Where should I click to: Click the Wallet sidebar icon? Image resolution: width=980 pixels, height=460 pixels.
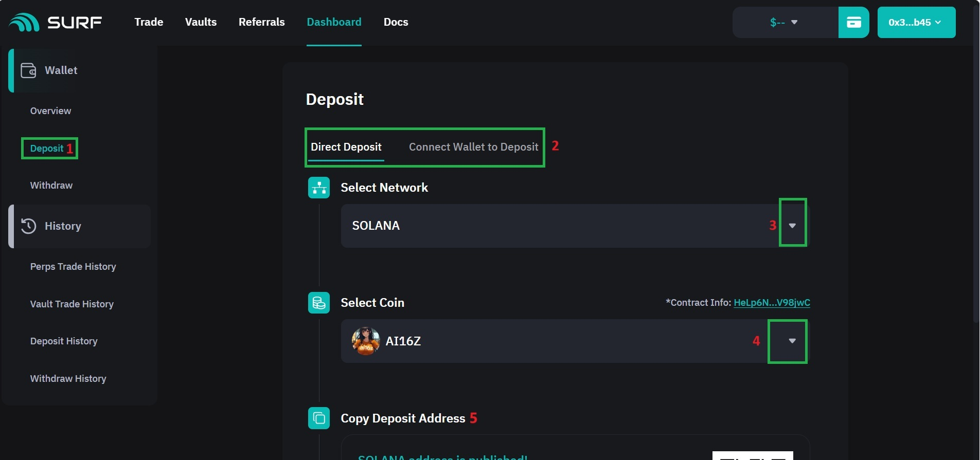[x=28, y=70]
